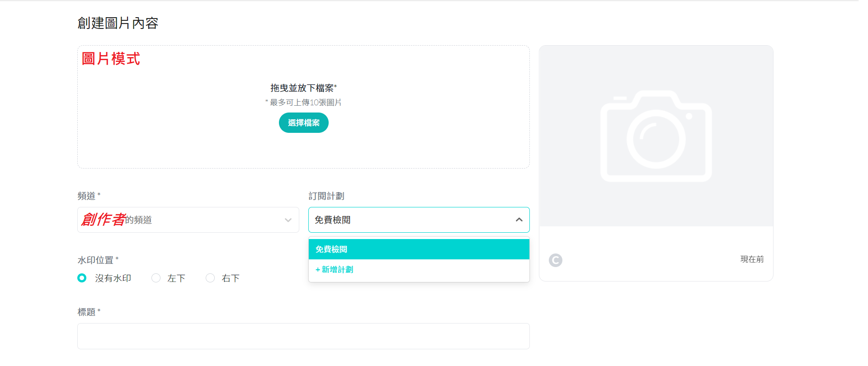Click the 現在前 timestamp label
This screenshot has width=868, height=366.
click(x=751, y=259)
